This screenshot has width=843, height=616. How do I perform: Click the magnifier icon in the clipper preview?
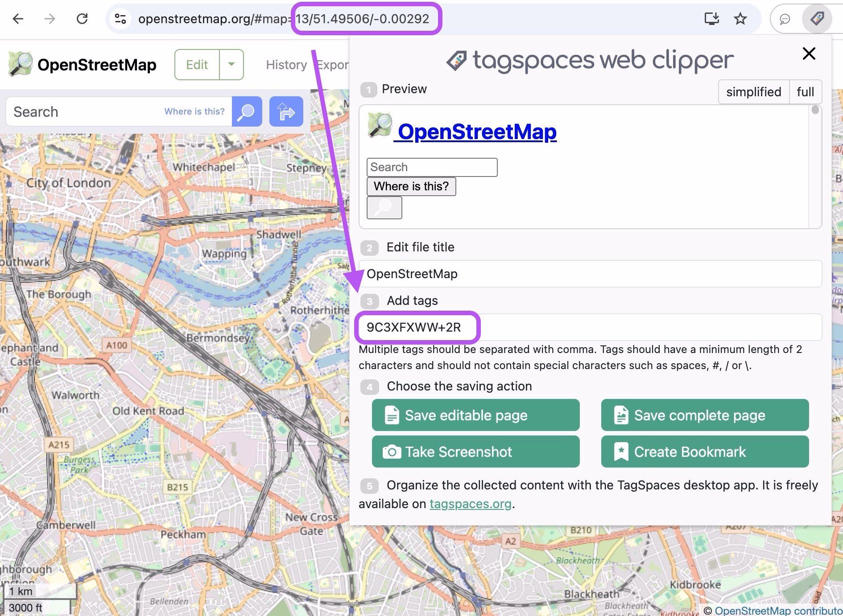[384, 207]
